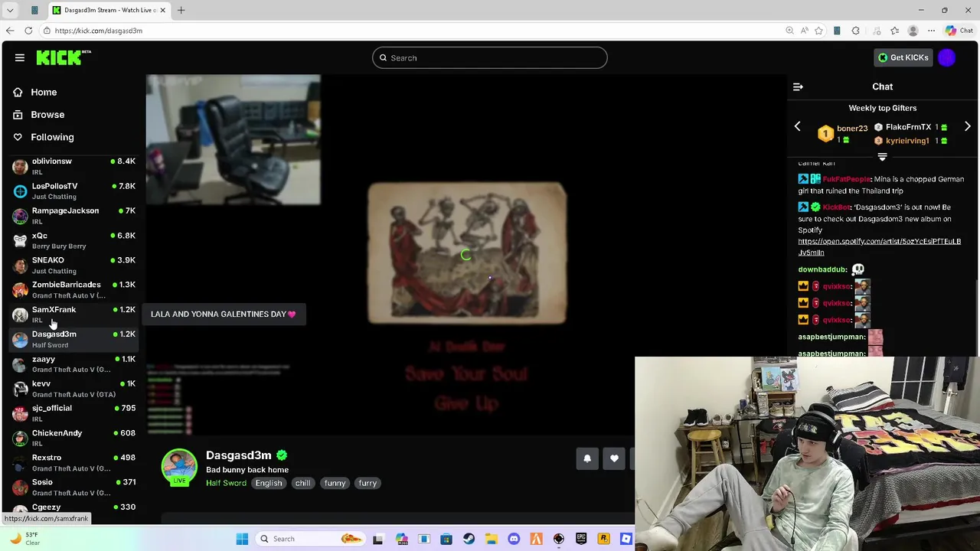Screen dimensions: 980x551
Task: Reload the browser page
Action: [28, 31]
